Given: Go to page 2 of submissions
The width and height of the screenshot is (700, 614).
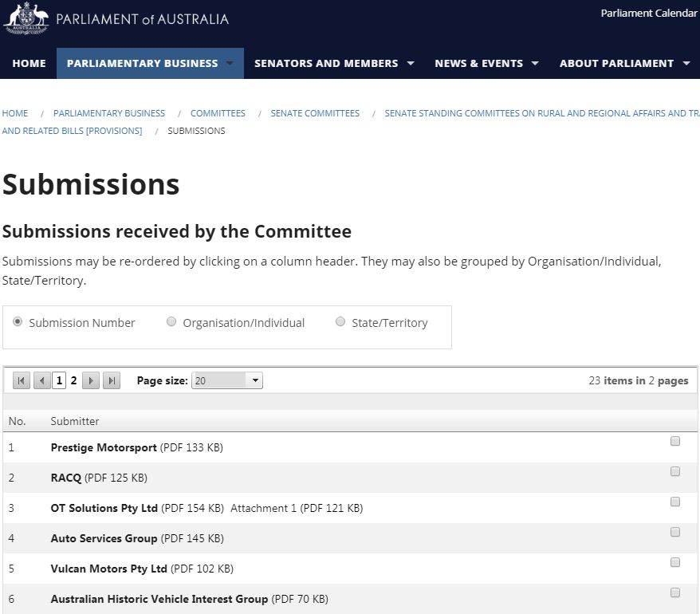Looking at the screenshot, I should click(x=73, y=380).
